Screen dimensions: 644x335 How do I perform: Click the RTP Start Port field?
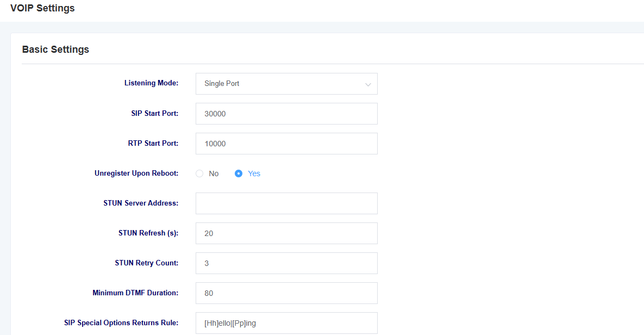point(286,144)
